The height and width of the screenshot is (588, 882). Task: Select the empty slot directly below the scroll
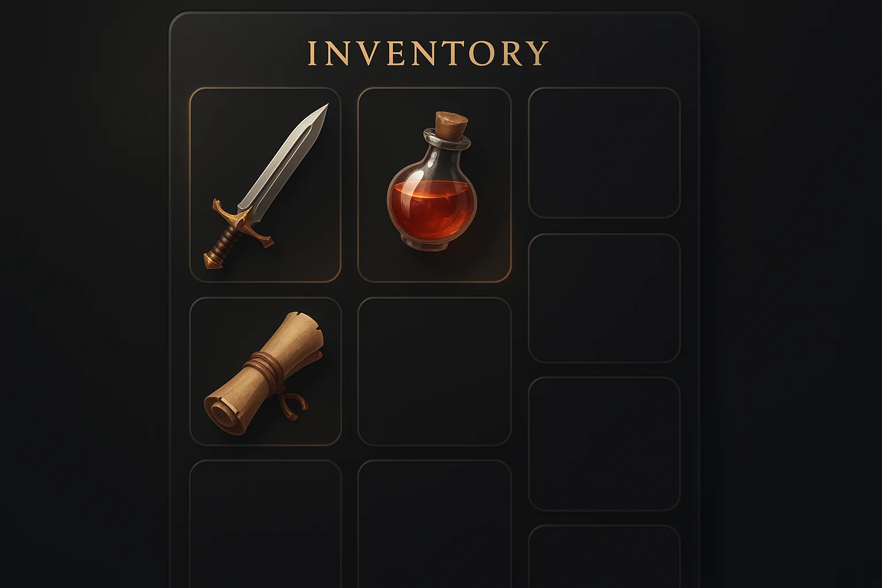(265, 524)
